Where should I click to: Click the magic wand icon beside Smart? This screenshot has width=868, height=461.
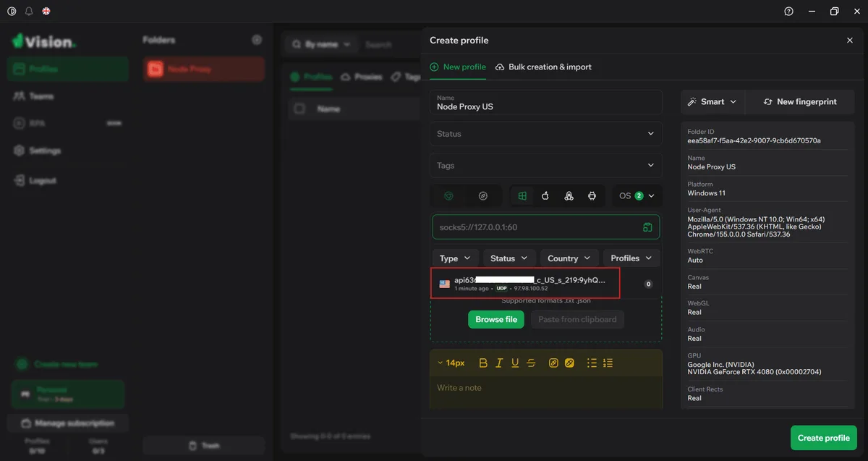tap(692, 102)
